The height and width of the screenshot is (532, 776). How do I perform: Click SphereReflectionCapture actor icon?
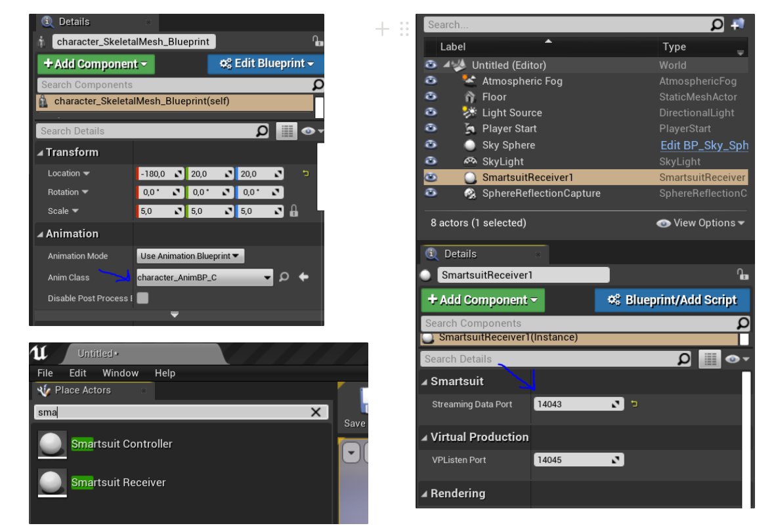coord(469,194)
